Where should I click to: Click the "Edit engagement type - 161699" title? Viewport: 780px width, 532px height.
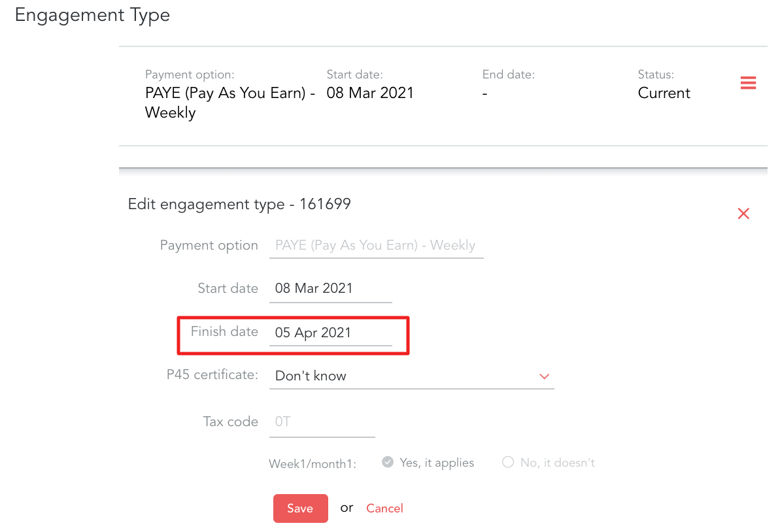tap(239, 203)
